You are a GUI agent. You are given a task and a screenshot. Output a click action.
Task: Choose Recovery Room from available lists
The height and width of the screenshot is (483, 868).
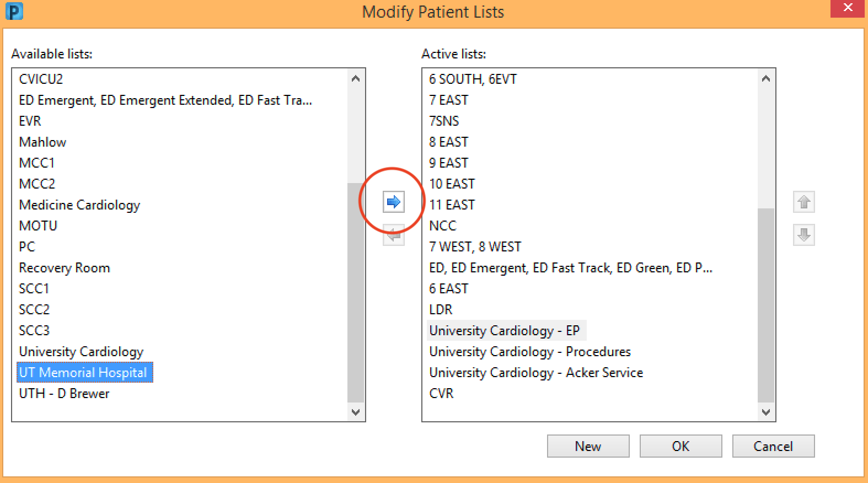tap(65, 268)
